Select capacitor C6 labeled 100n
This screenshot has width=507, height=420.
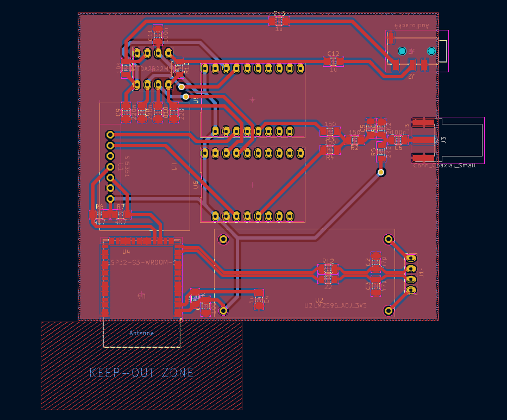398,140
